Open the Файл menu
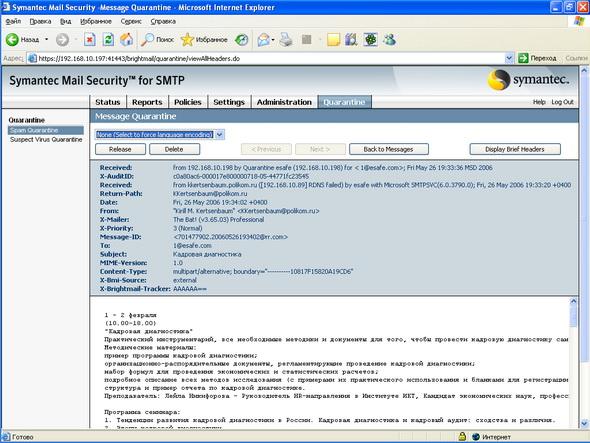 tap(13, 21)
